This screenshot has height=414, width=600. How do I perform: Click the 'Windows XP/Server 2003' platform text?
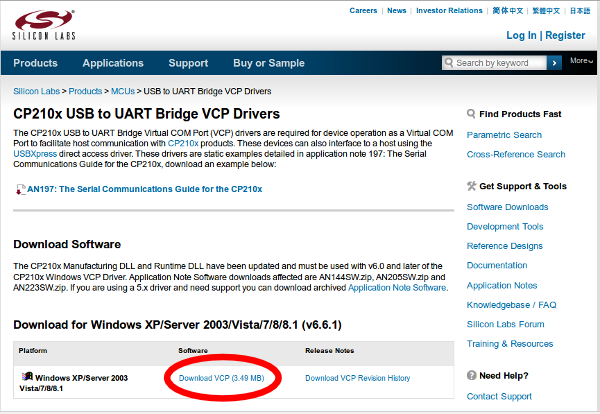click(x=82, y=378)
